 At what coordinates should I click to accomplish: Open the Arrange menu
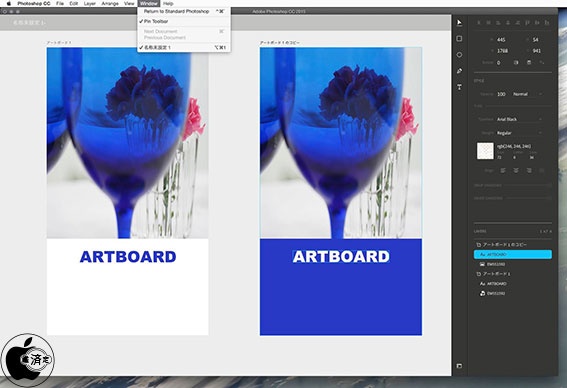110,3
